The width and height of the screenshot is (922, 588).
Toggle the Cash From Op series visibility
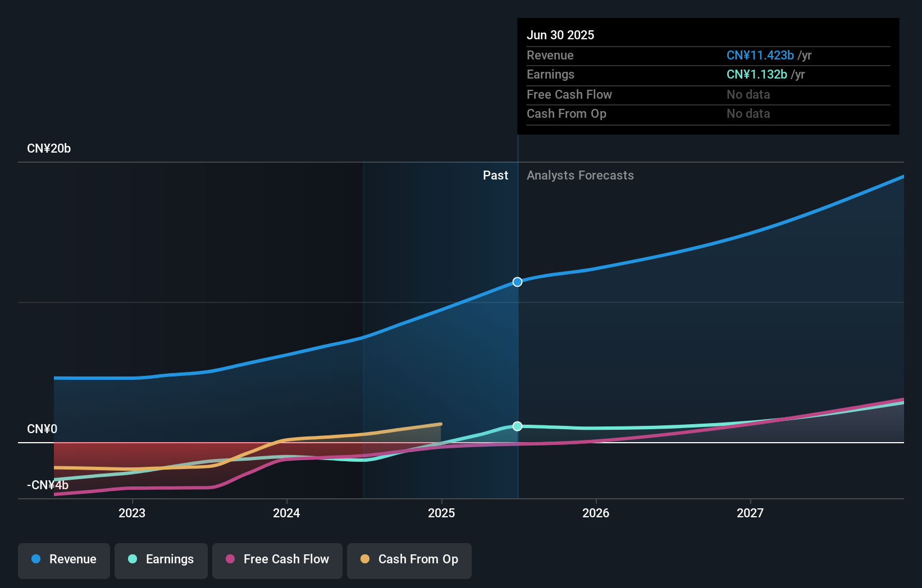pyautogui.click(x=409, y=561)
